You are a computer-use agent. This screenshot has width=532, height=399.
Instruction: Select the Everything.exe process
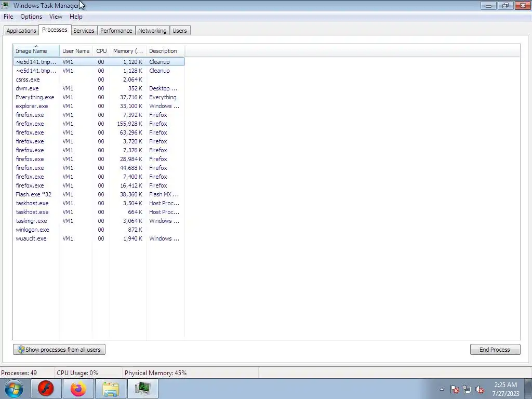[x=99, y=97]
